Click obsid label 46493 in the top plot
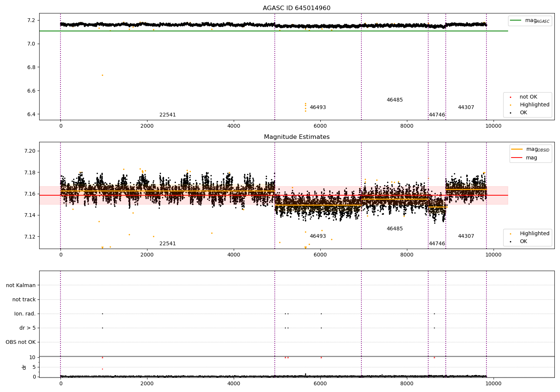 (318, 108)
